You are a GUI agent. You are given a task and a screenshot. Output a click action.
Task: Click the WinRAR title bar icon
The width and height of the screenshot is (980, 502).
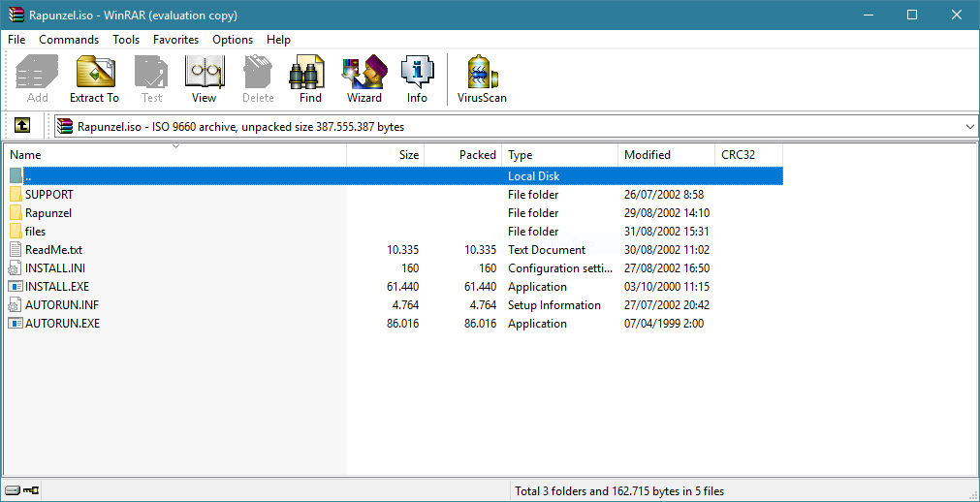coord(16,15)
